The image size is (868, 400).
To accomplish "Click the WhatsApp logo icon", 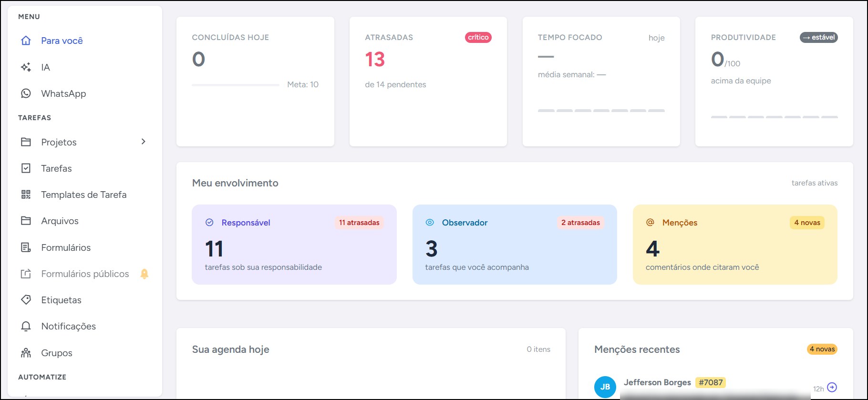I will point(26,93).
